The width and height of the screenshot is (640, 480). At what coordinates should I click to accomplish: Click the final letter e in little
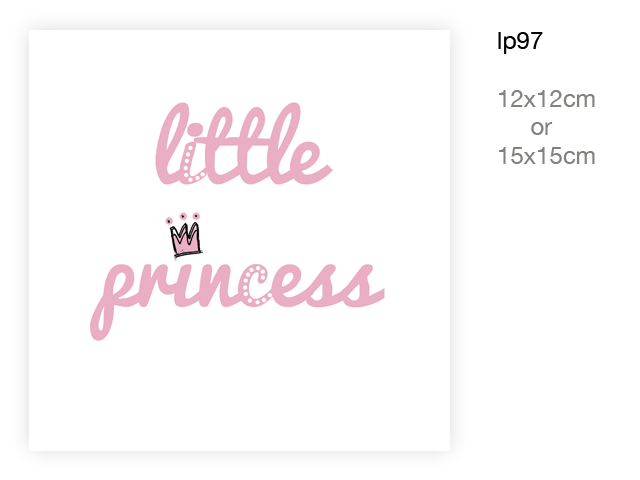[x=311, y=162]
